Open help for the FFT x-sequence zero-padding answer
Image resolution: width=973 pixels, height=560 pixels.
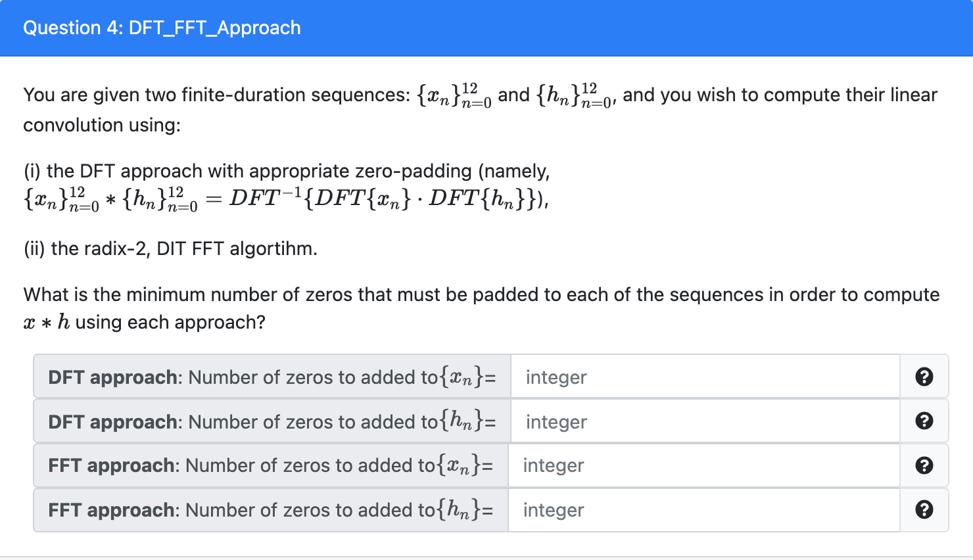point(924,465)
